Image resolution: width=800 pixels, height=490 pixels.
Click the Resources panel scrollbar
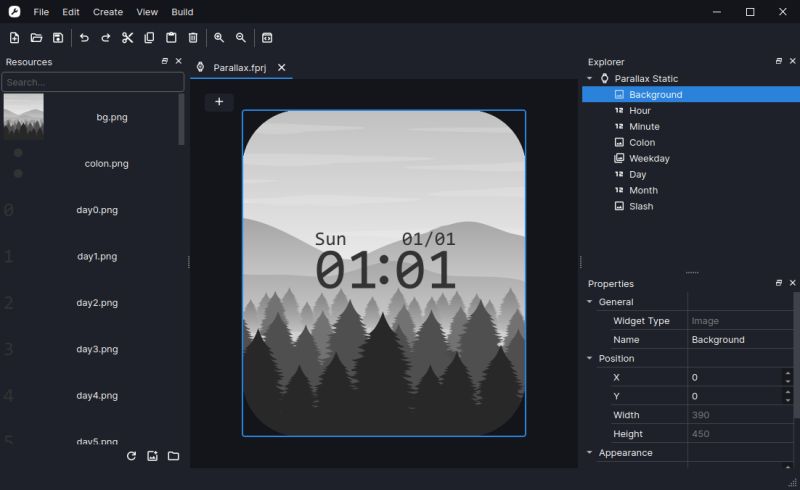181,119
